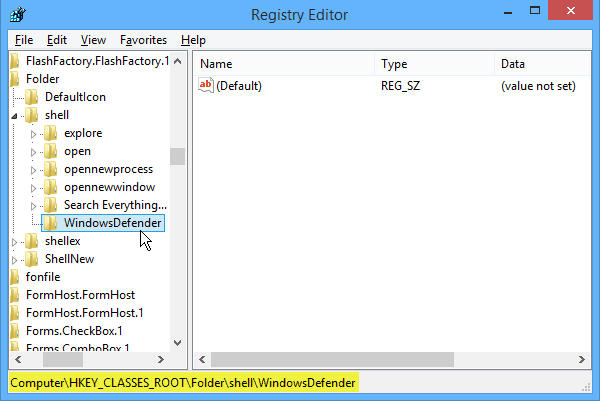The width and height of the screenshot is (600, 401).
Task: Expand the shellex key
Action: (15, 242)
